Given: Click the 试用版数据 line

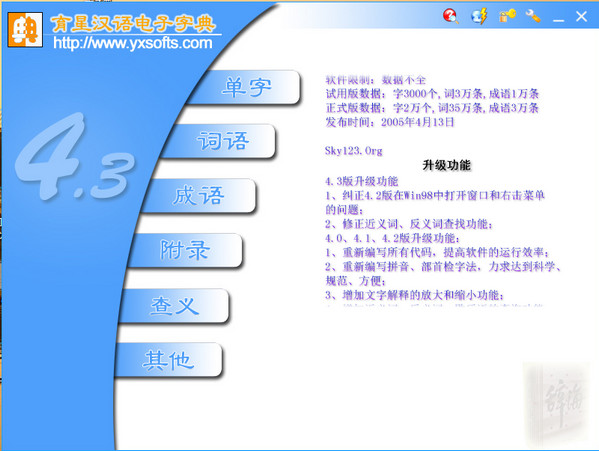Looking at the screenshot, I should pyautogui.click(x=432, y=94).
